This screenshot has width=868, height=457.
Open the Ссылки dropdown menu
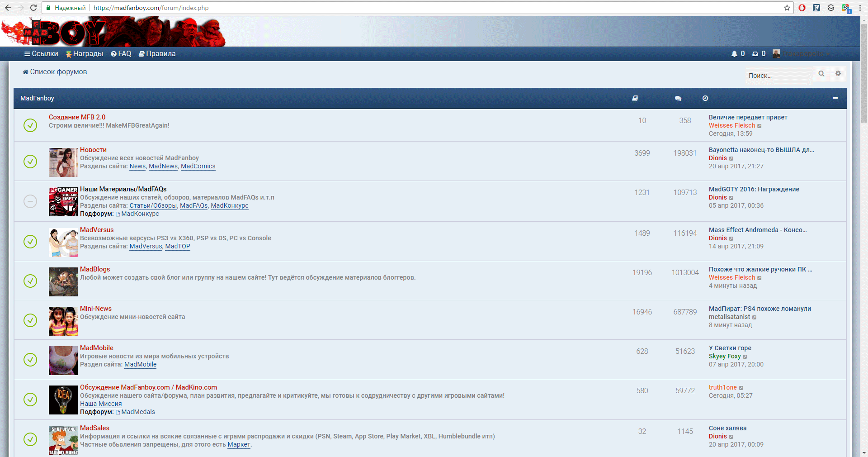coord(41,54)
